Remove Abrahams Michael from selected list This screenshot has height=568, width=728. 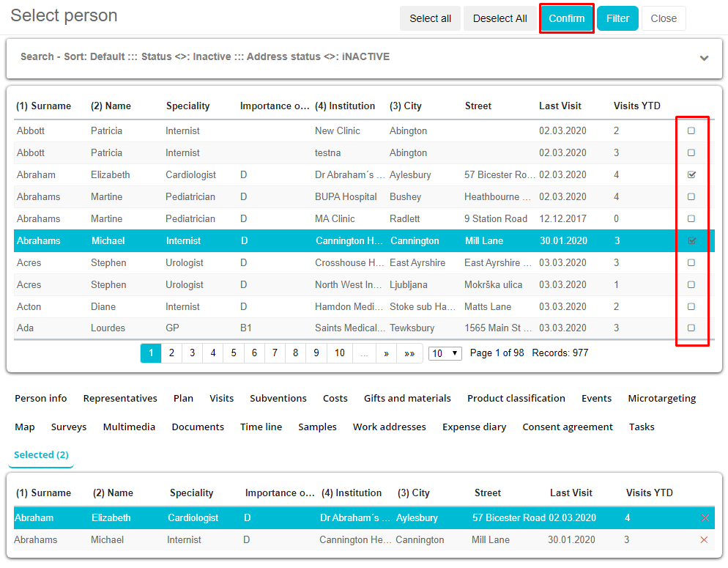(704, 540)
